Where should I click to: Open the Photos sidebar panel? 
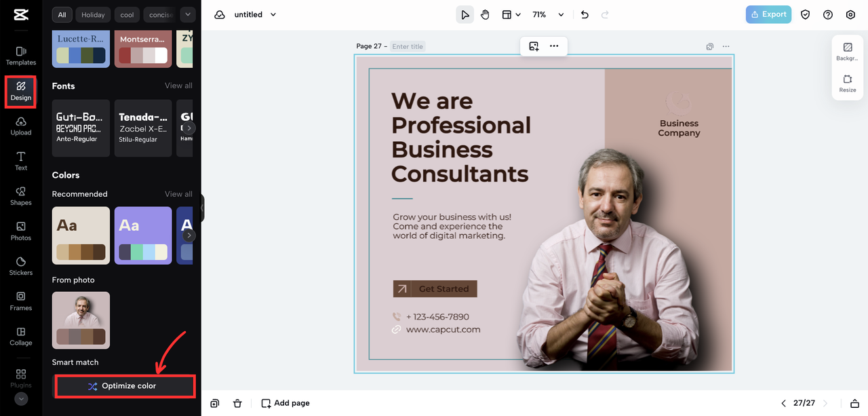point(21,231)
